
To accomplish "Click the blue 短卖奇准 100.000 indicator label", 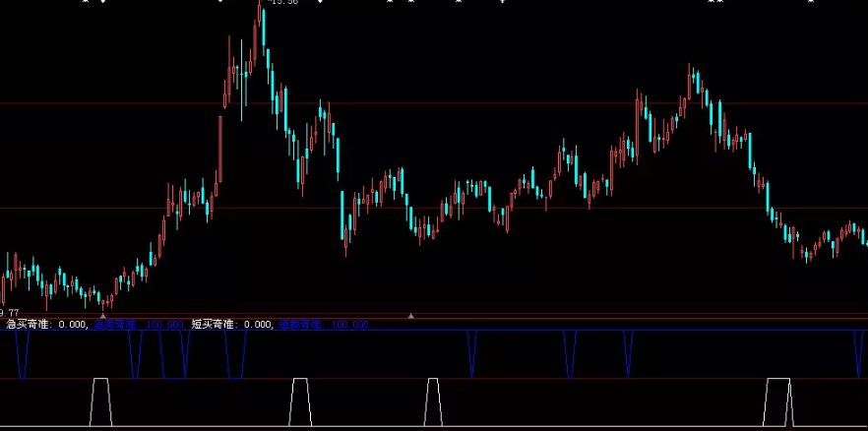I will (324, 325).
